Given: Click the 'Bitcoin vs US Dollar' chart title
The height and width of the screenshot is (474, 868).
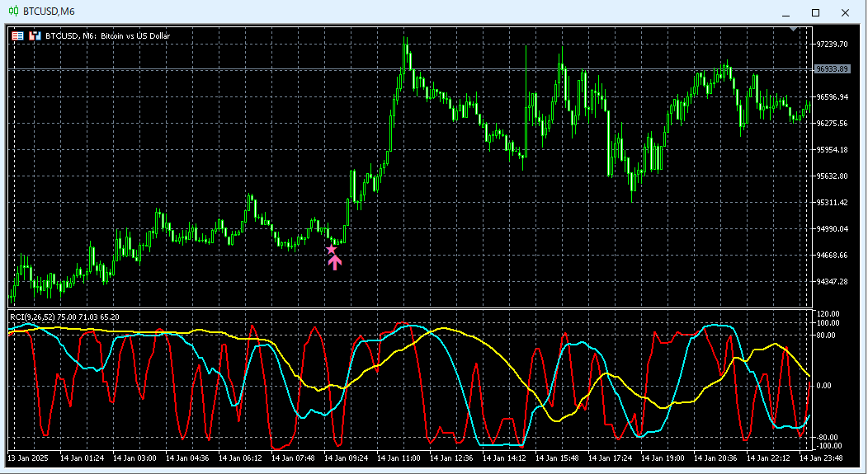Looking at the screenshot, I should point(134,36).
